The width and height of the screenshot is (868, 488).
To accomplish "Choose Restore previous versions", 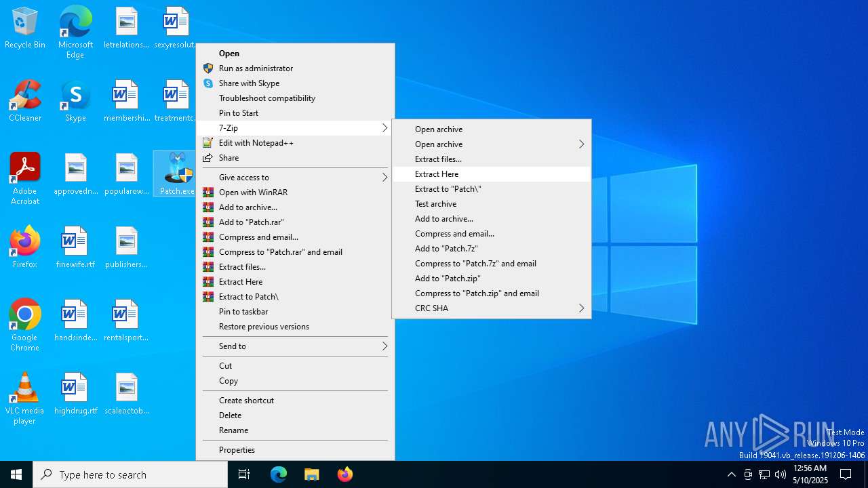I will tap(295, 327).
